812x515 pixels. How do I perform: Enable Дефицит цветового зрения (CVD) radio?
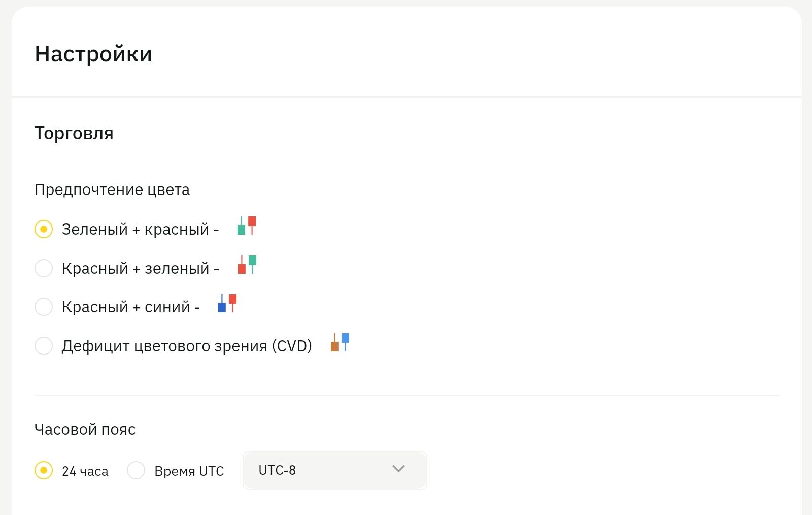(x=44, y=346)
